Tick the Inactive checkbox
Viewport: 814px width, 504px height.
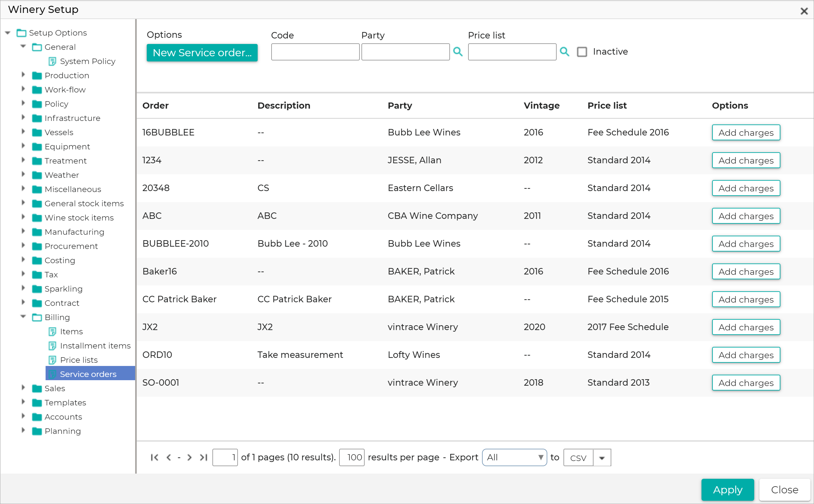[582, 52]
